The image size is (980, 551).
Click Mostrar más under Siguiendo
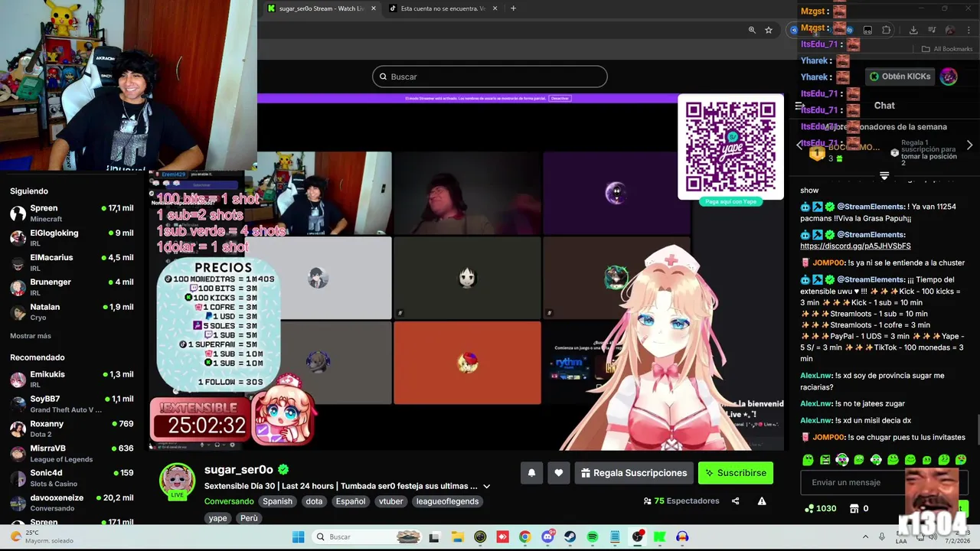31,336
